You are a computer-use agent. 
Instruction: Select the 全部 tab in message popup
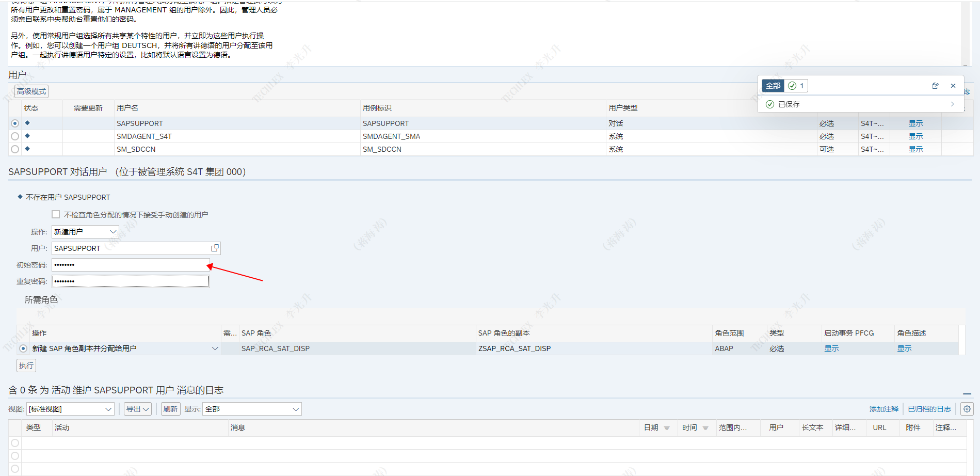[773, 86]
